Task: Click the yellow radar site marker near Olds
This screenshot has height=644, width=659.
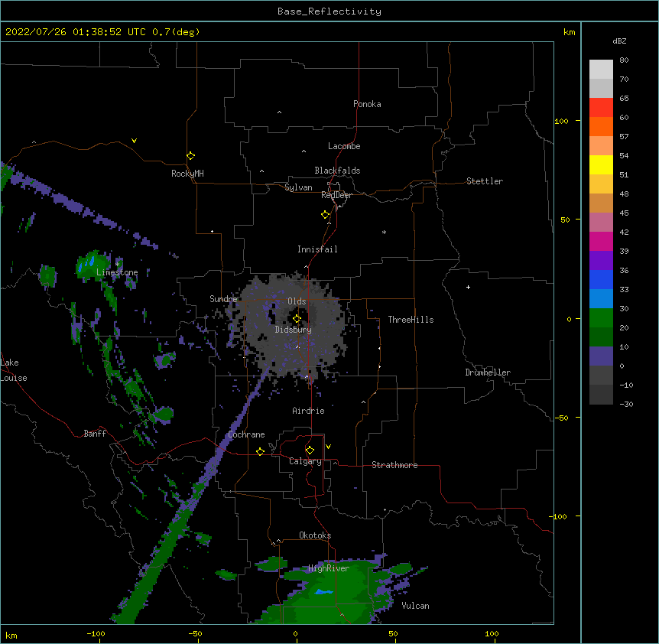Action: (x=297, y=319)
